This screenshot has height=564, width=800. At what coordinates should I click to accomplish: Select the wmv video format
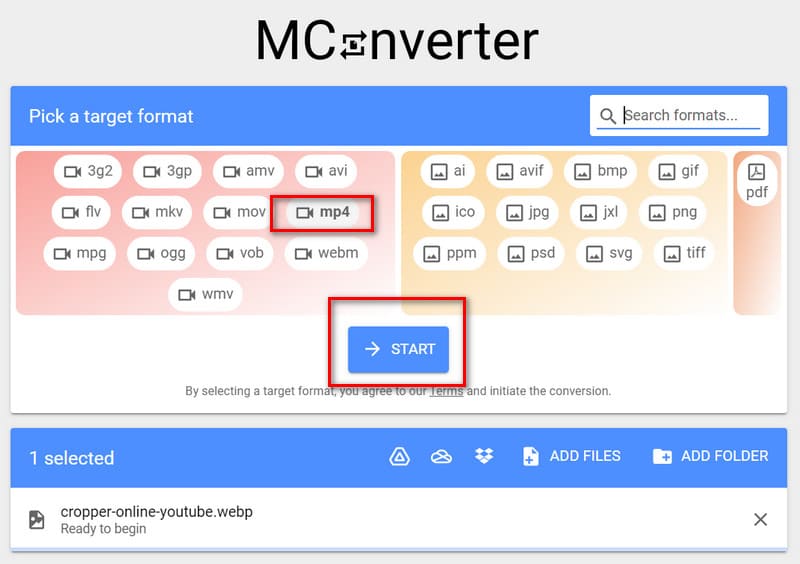(205, 295)
